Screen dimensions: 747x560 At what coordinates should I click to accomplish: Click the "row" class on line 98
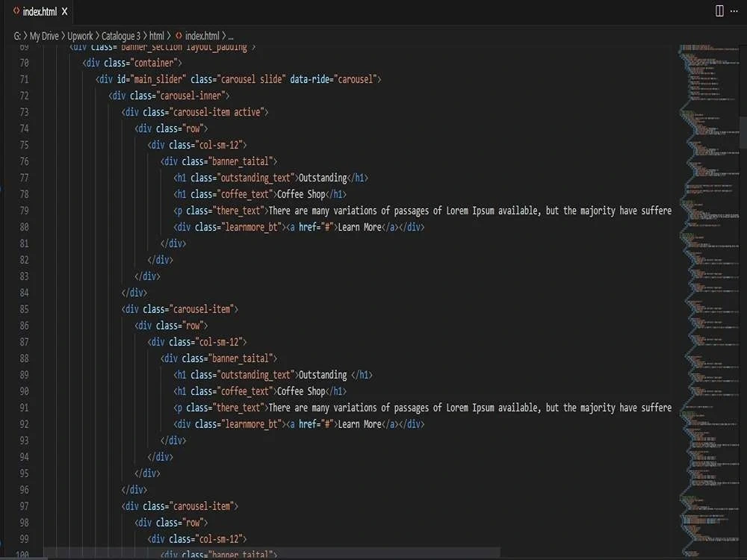click(193, 523)
